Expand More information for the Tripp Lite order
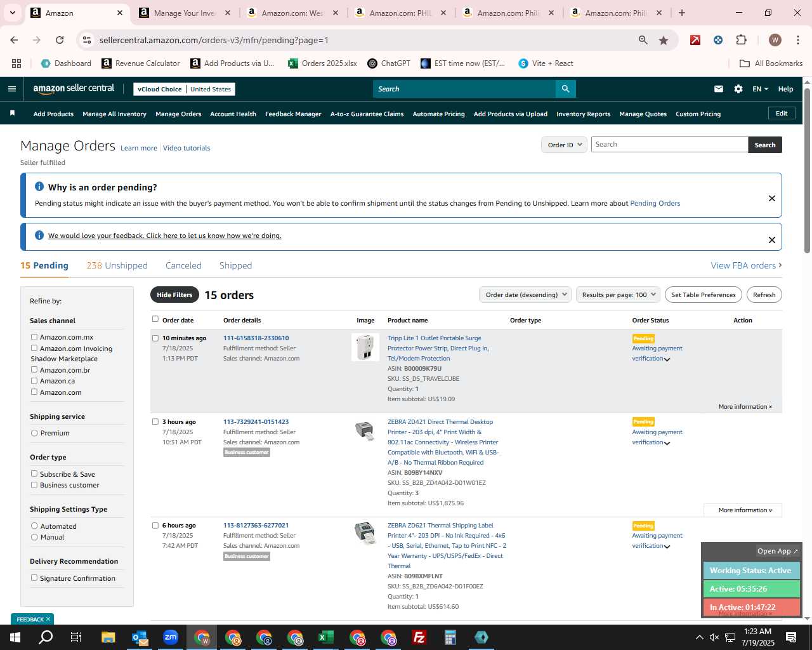This screenshot has width=812, height=650. [745, 406]
